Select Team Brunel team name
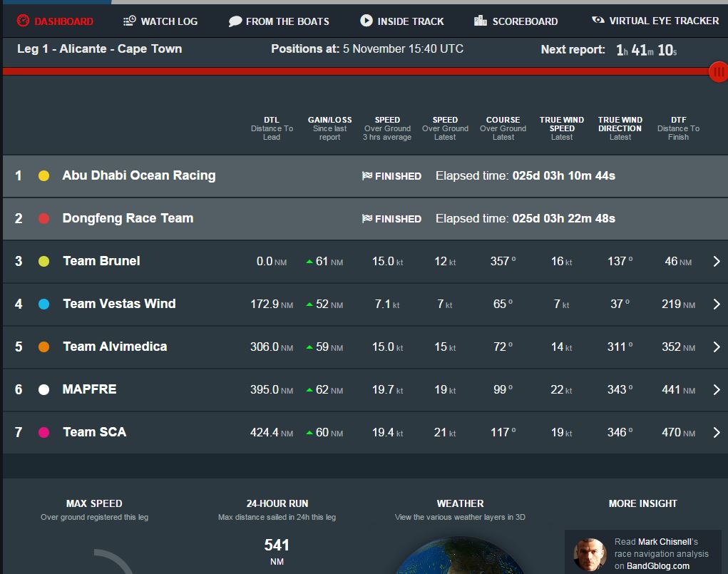Viewport: 728px width, 574px height. pyautogui.click(x=101, y=261)
